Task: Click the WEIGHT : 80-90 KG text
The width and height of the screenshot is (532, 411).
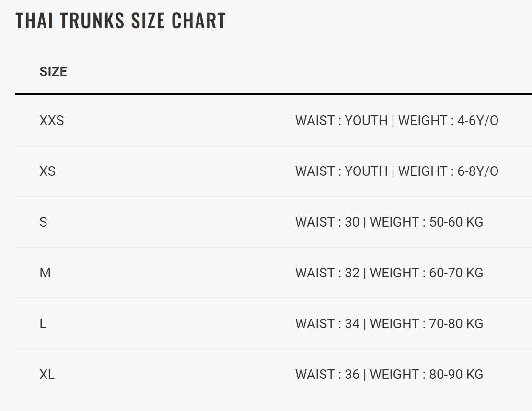Action: [x=427, y=375]
